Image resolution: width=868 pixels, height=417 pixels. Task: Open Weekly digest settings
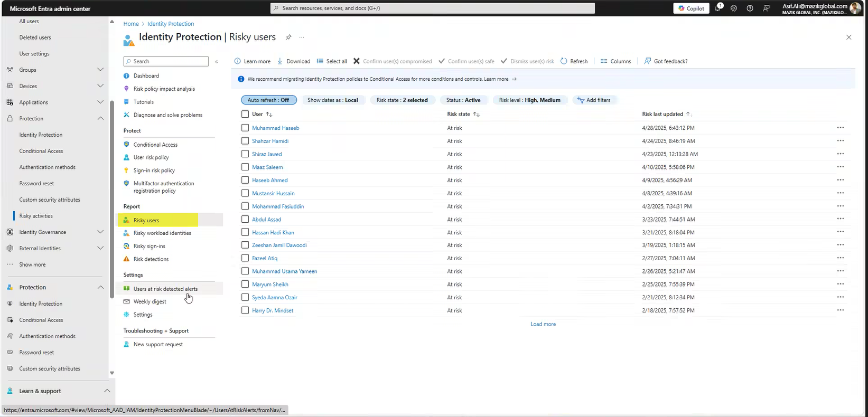click(x=150, y=301)
